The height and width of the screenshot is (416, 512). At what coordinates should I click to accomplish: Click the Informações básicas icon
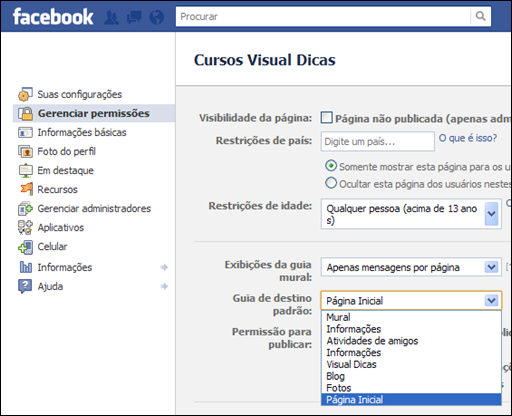point(25,132)
